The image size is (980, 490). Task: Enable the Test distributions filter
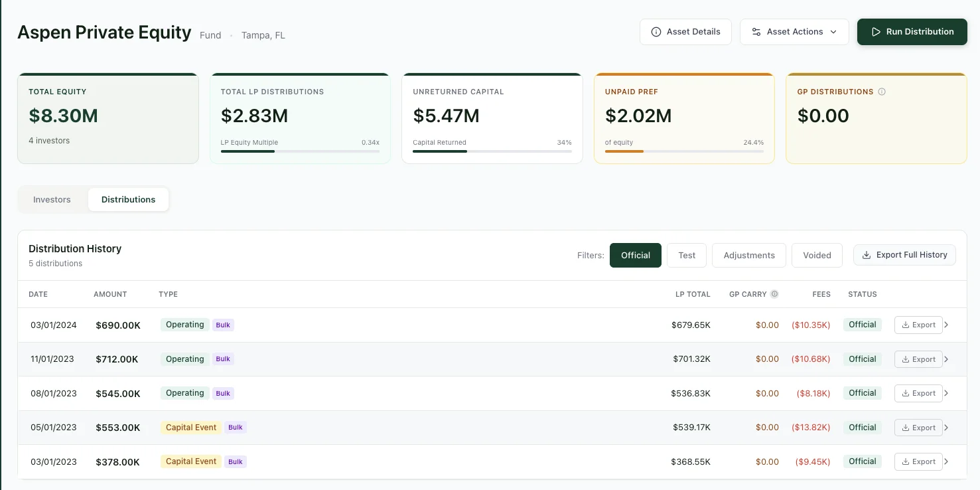pos(686,255)
